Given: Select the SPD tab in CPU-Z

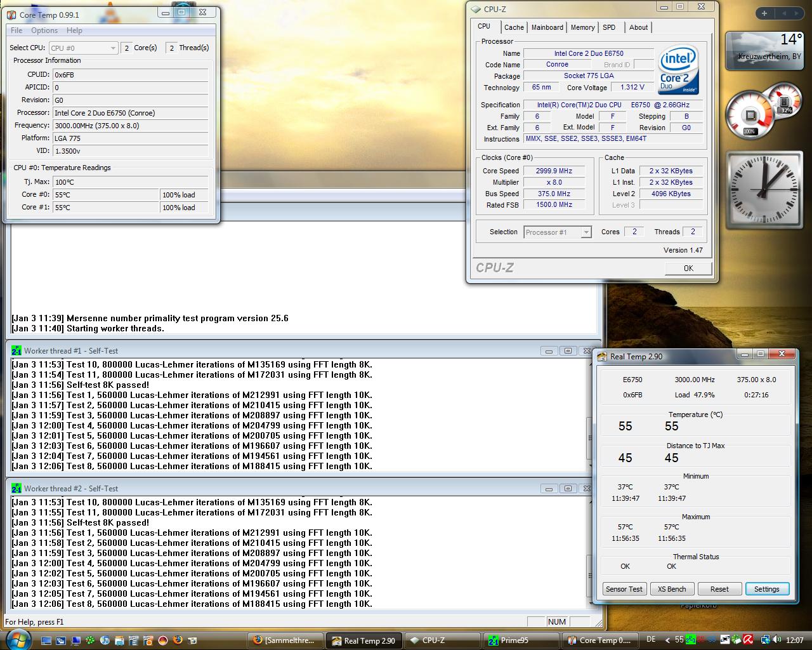Looking at the screenshot, I should tap(609, 27).
